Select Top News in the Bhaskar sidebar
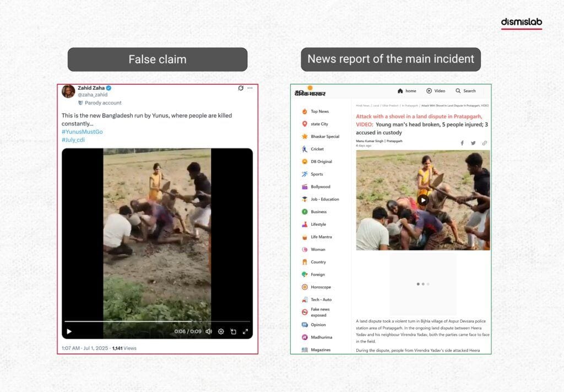 point(315,111)
